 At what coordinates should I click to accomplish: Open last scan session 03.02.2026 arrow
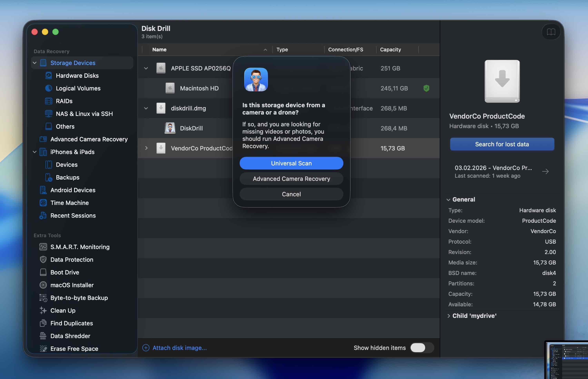pyautogui.click(x=545, y=172)
